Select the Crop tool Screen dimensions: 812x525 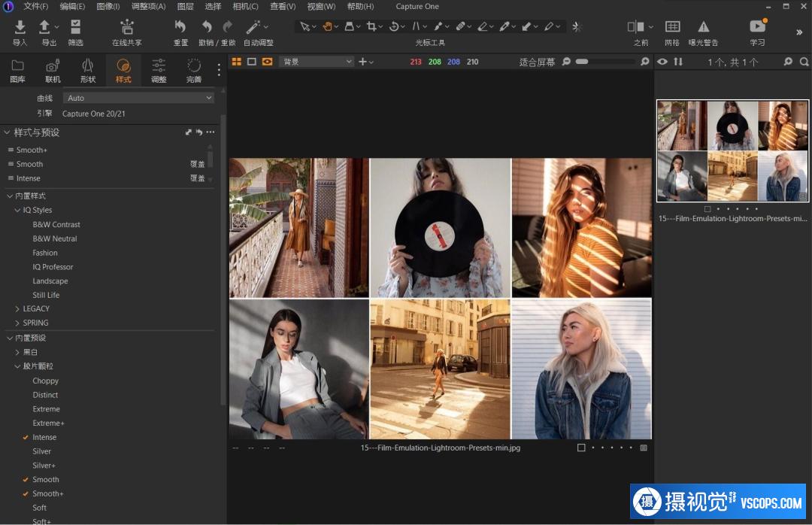(371, 26)
